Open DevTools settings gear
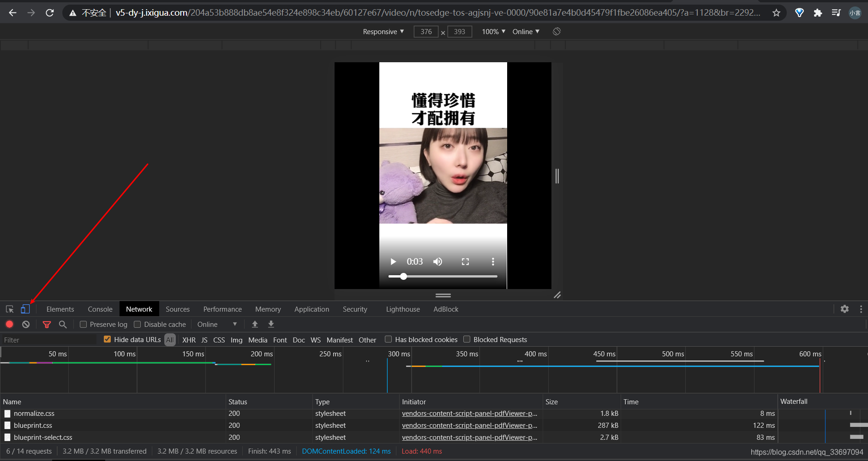868x461 pixels. click(x=844, y=309)
